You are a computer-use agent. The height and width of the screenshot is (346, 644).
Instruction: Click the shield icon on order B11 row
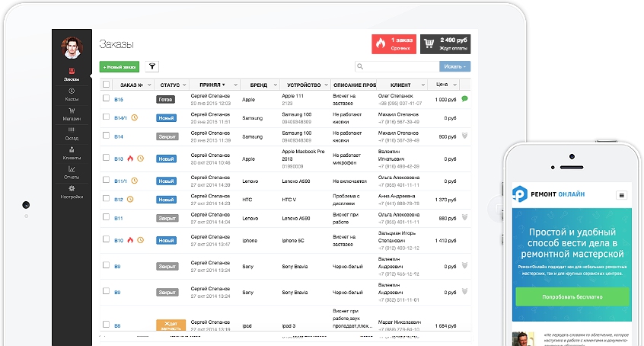pyautogui.click(x=464, y=217)
